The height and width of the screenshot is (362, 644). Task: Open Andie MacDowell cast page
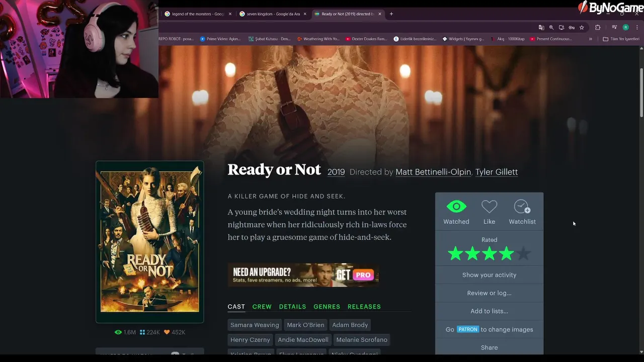point(303,340)
